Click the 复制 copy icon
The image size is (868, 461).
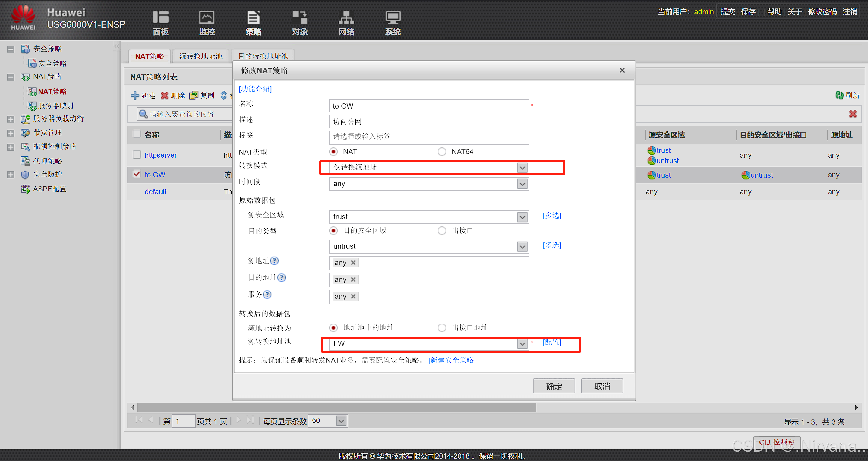point(194,95)
